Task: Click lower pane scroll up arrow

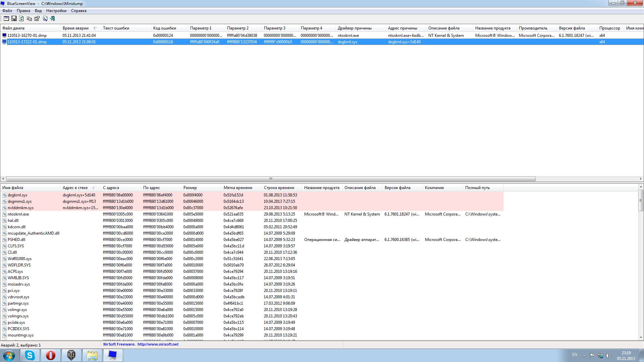Action: (x=641, y=187)
